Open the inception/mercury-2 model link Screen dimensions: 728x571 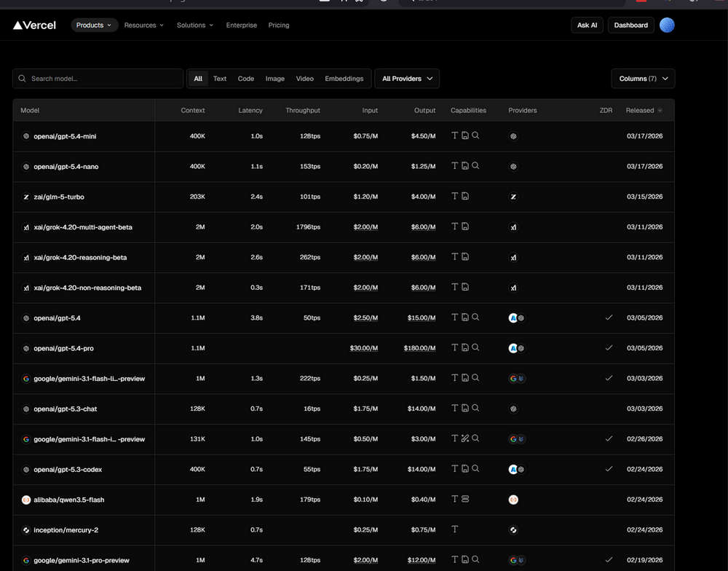[66, 529]
